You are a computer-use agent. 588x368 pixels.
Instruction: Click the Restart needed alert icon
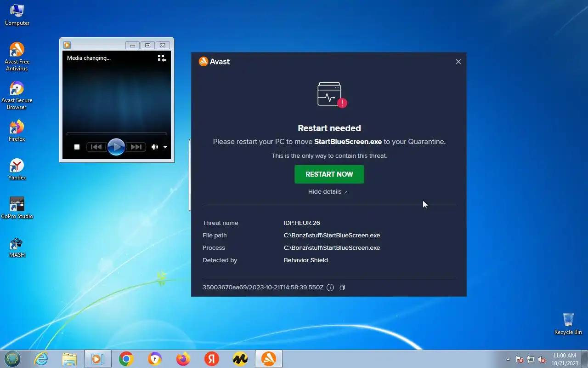332,95
